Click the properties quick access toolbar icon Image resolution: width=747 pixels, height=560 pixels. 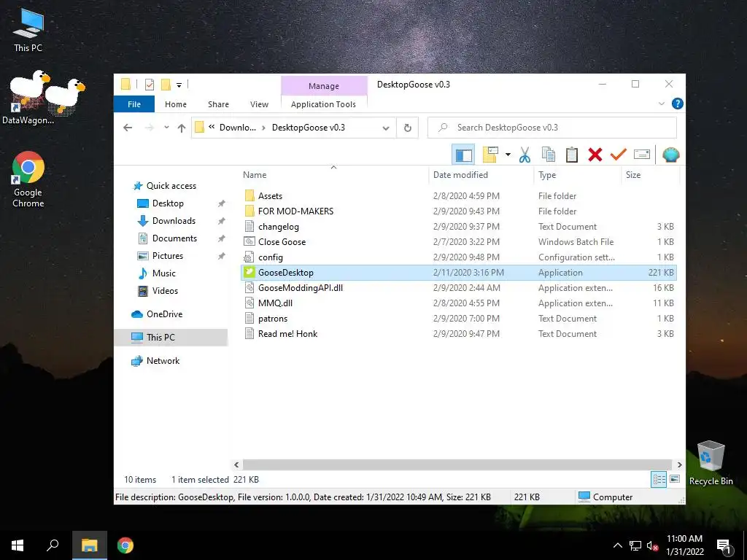point(149,85)
